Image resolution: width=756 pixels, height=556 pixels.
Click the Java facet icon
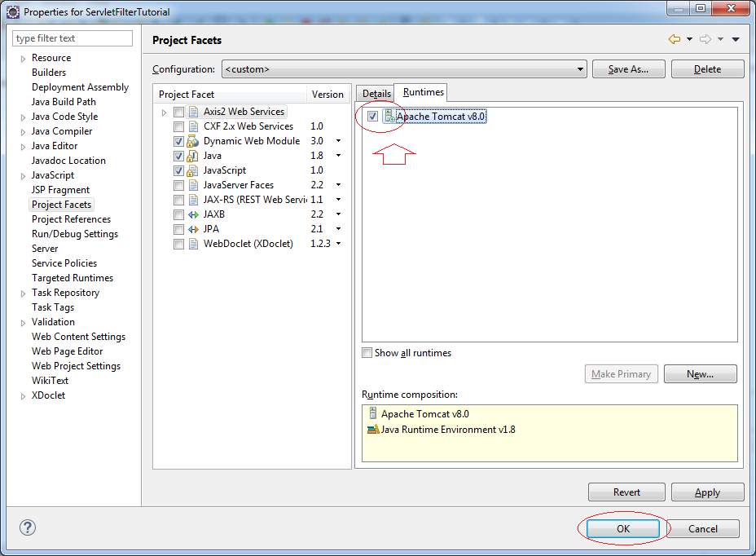coord(193,156)
